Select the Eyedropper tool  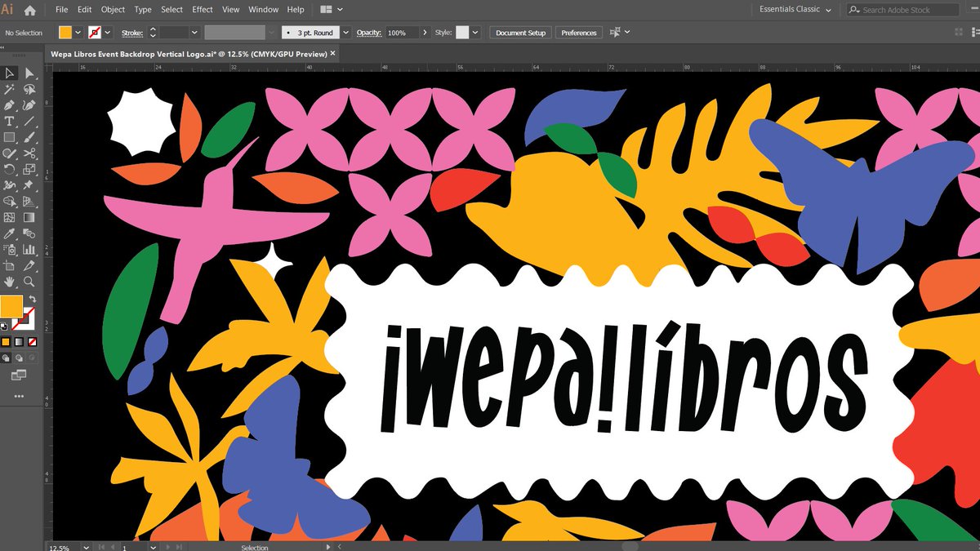pyautogui.click(x=10, y=233)
